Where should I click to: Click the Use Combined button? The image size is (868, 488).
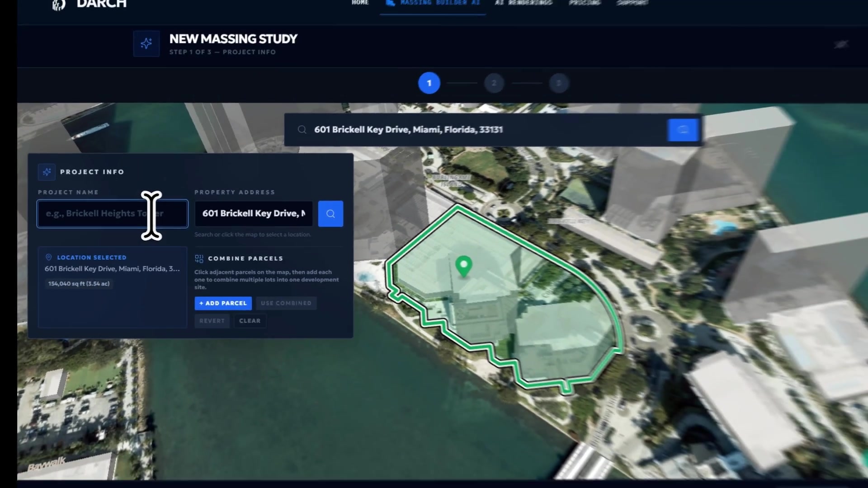click(286, 303)
